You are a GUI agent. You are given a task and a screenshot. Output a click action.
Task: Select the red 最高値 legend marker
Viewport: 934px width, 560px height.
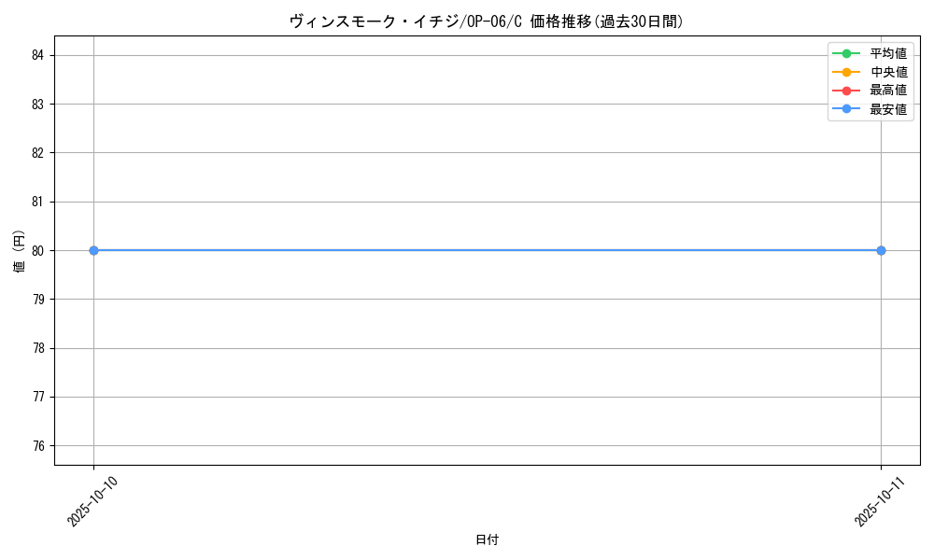tap(846, 91)
